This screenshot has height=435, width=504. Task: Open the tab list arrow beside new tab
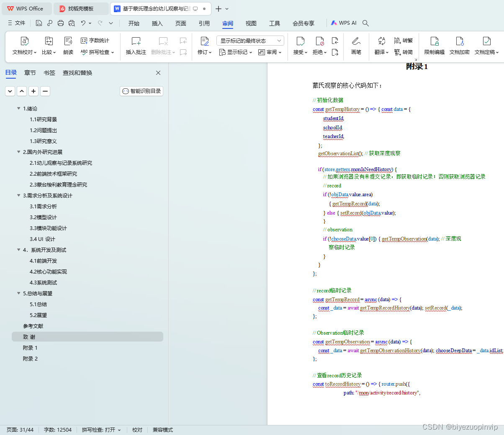pyautogui.click(x=227, y=8)
